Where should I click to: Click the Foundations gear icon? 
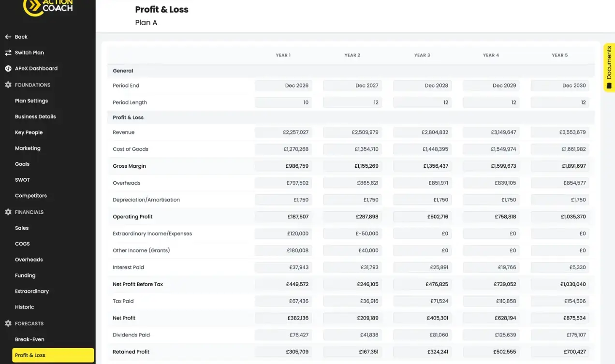click(8, 85)
